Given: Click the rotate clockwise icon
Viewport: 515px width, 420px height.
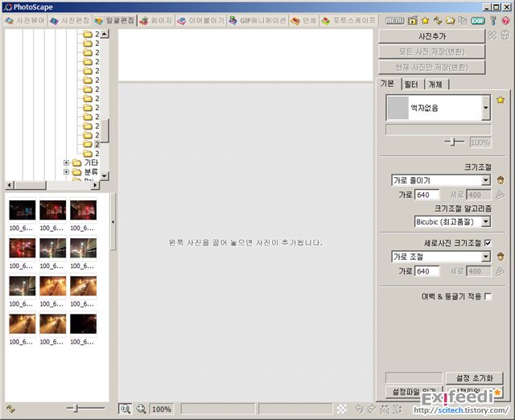Looking at the screenshot, I should coord(372,409).
